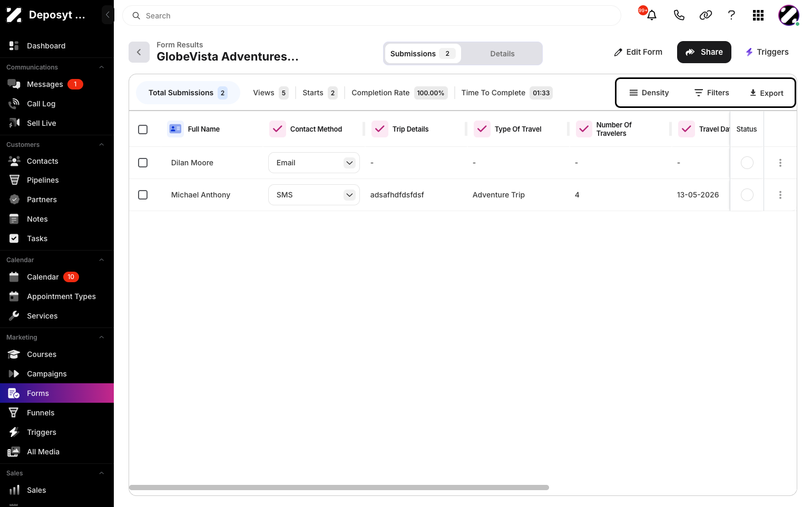Open Pipelines from the sidebar
Screen dimensions: 812x507
point(57,180)
